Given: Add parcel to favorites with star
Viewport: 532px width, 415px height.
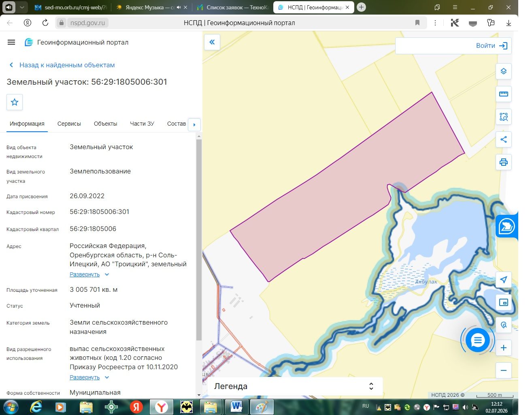Looking at the screenshot, I should (x=15, y=102).
